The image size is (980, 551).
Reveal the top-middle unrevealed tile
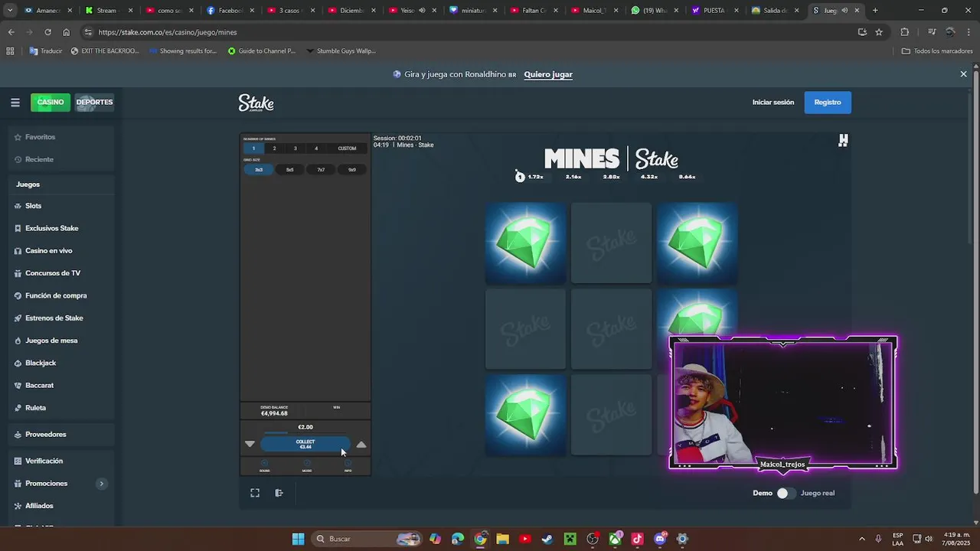pos(611,243)
